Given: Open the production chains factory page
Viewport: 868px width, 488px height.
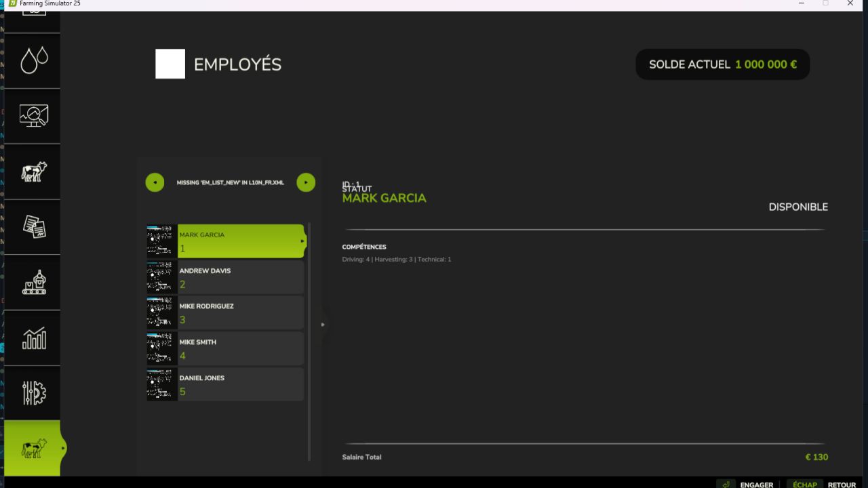Looking at the screenshot, I should [x=33, y=283].
